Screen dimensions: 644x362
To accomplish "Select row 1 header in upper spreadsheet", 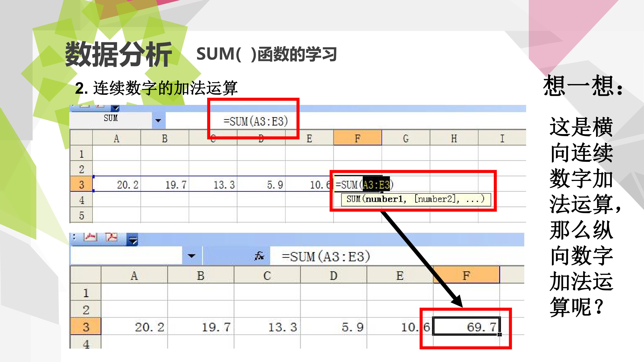I will tap(81, 153).
